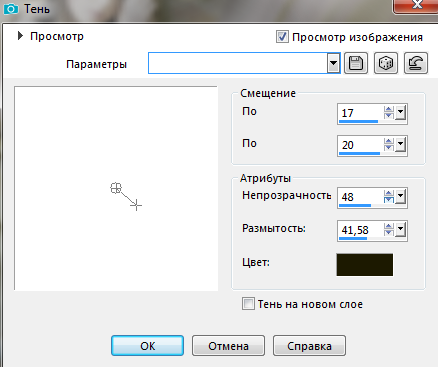Reset settings to default with the arrow icon
Screen dimensions: 438x367
(x=416, y=63)
